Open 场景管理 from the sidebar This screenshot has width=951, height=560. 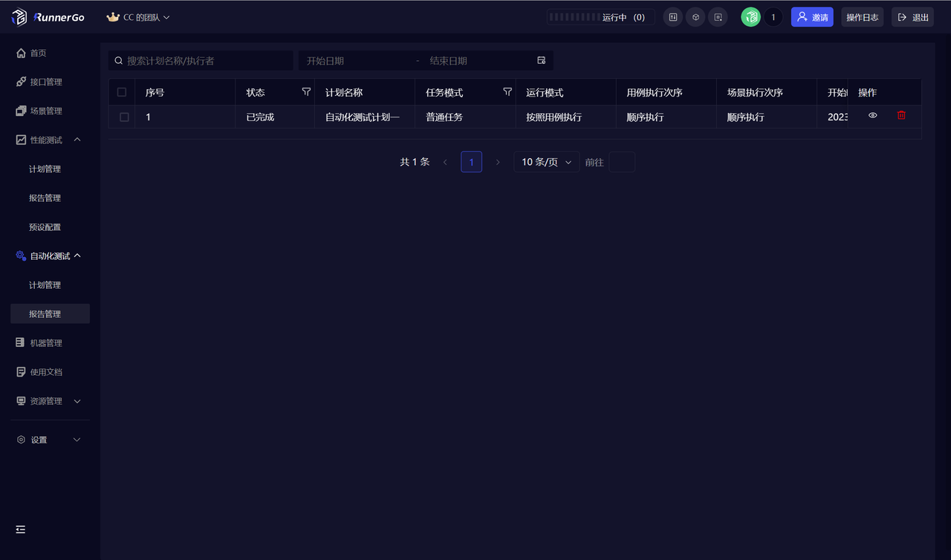(x=46, y=111)
